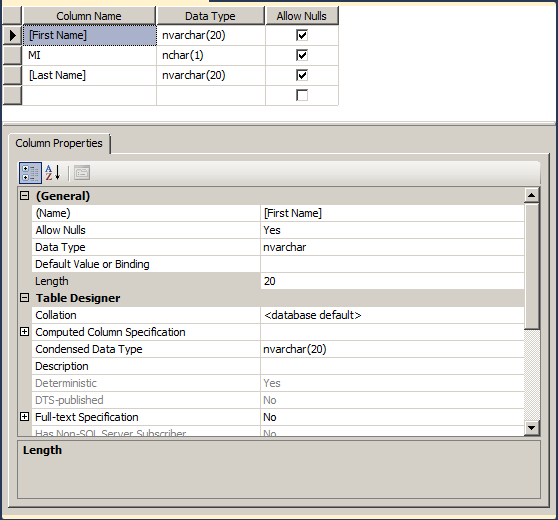The image size is (558, 520).
Task: Select the (Name) property label
Action: click(x=146, y=213)
